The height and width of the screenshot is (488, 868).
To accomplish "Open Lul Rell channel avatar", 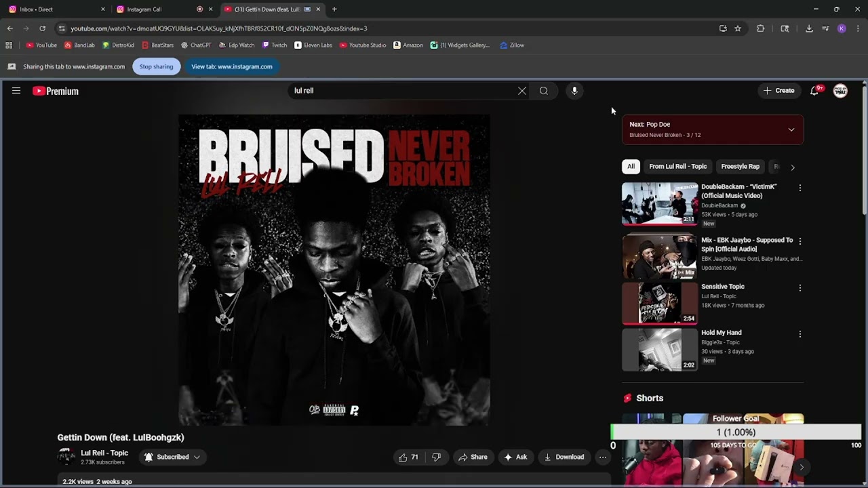I will [x=66, y=457].
